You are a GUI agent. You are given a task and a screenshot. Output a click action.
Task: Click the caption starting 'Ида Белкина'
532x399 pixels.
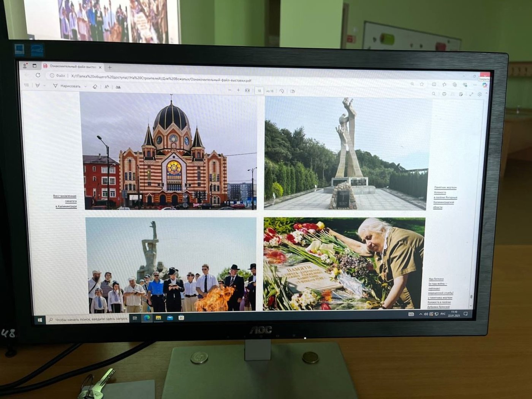(440, 293)
